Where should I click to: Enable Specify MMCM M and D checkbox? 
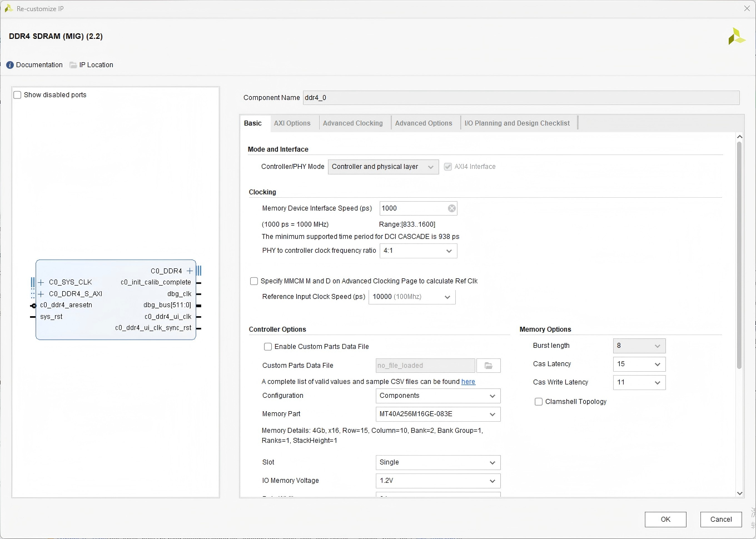(x=254, y=281)
